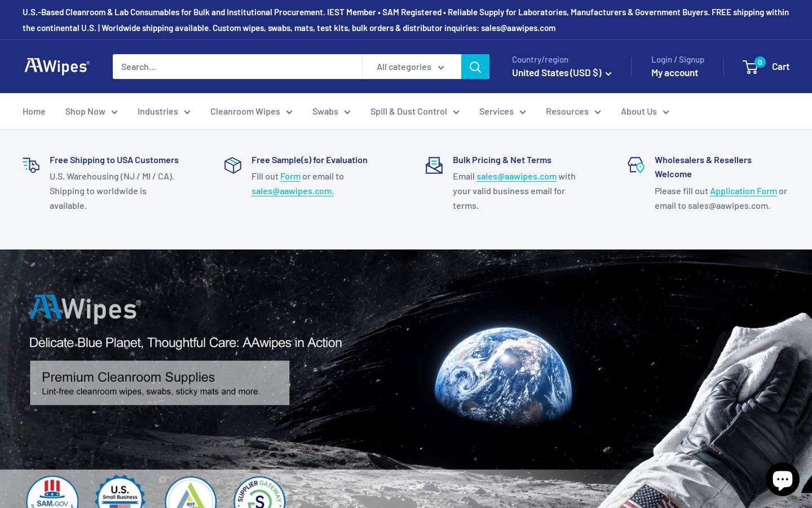Click in the Search field
The height and width of the screenshot is (508, 812).
pos(237,67)
